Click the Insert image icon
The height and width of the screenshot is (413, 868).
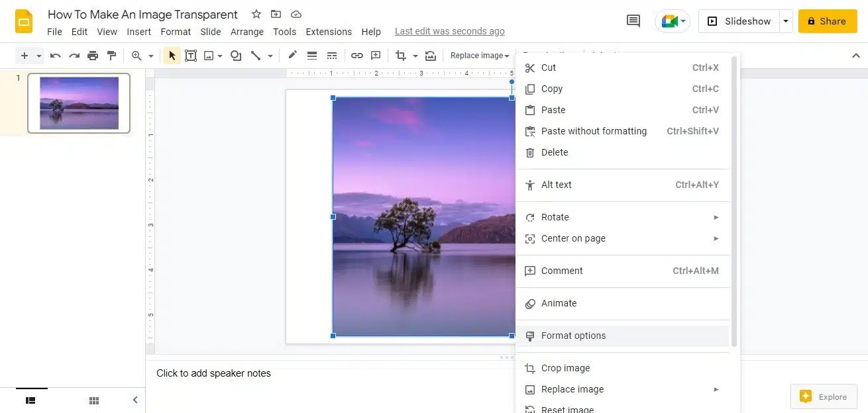(209, 56)
